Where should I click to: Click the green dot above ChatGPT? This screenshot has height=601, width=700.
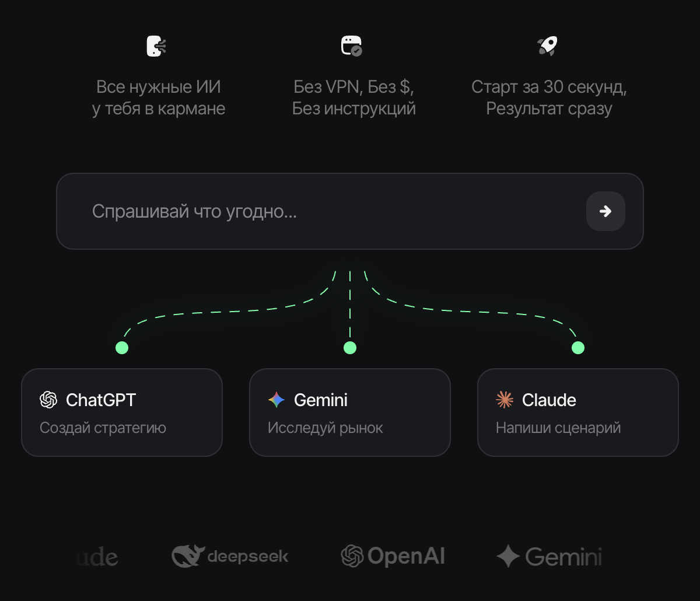(x=122, y=348)
